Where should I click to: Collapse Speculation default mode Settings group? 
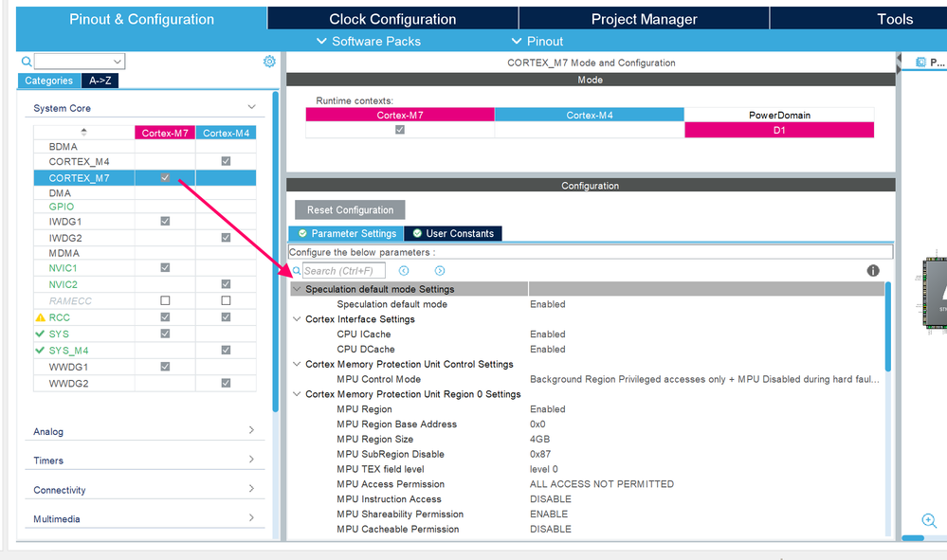point(297,289)
